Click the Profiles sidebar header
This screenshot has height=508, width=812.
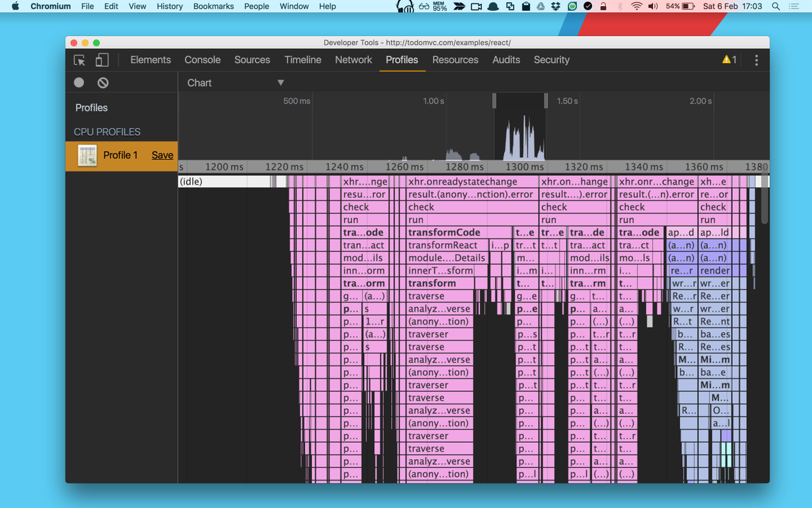[91, 108]
